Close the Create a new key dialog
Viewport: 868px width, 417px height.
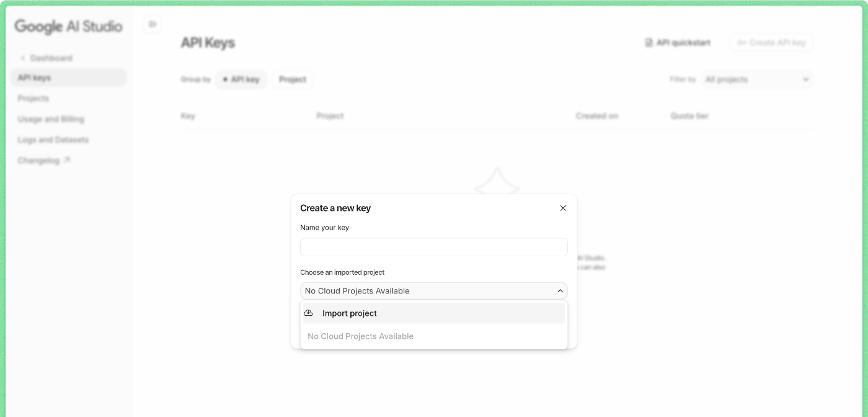pos(563,208)
